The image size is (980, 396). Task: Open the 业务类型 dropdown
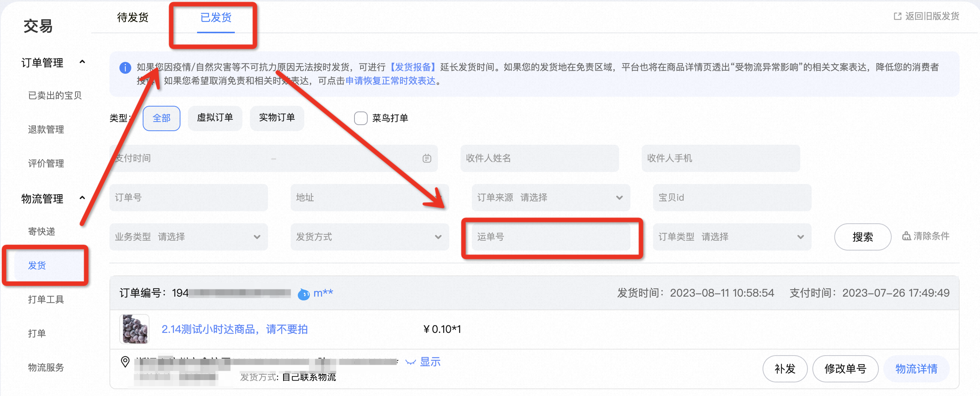[188, 237]
